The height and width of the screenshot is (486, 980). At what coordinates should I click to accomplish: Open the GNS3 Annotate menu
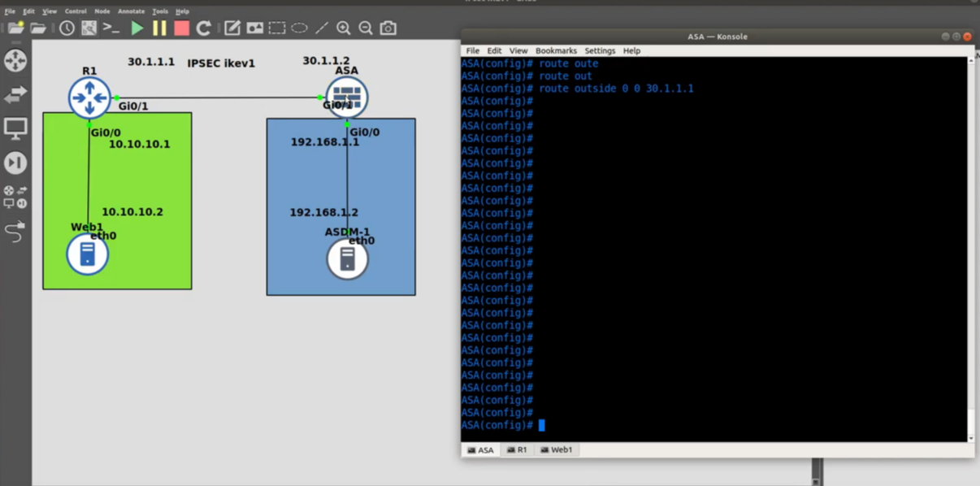[x=131, y=11]
